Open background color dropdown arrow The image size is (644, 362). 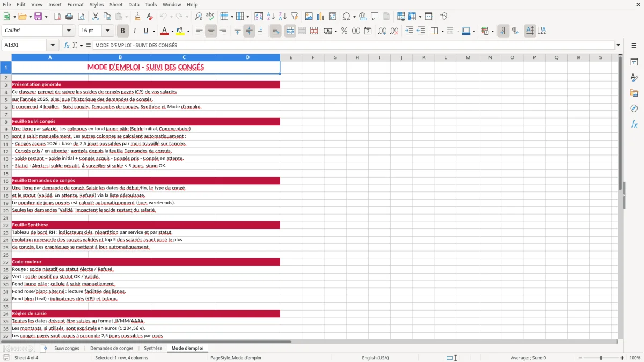(x=188, y=31)
